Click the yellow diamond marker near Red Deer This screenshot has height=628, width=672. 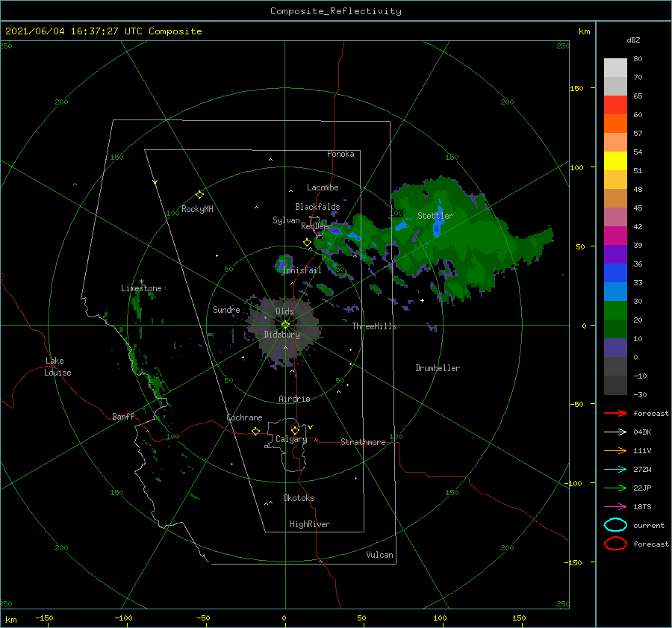click(x=308, y=243)
